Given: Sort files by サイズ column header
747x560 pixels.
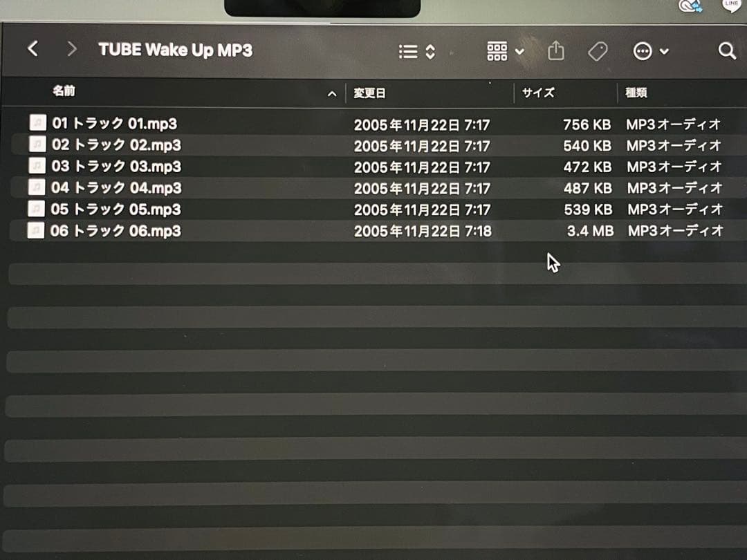Looking at the screenshot, I should [538, 93].
